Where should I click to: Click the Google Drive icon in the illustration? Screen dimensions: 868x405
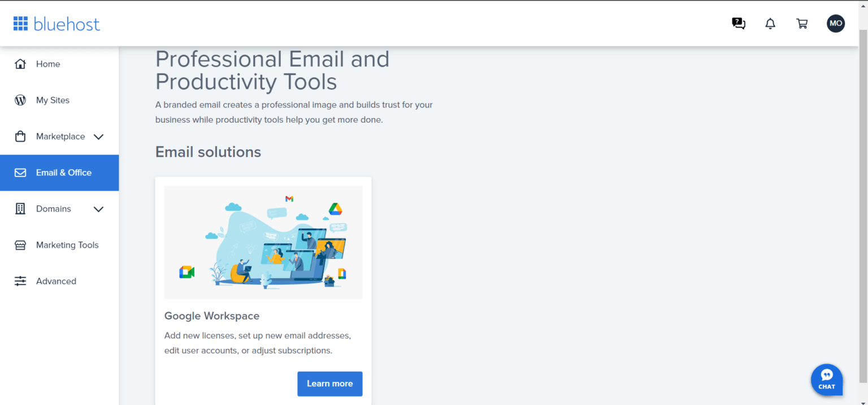tap(336, 209)
